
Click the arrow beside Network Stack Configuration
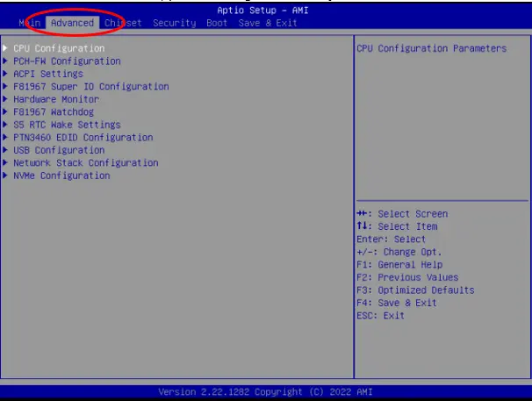point(5,163)
